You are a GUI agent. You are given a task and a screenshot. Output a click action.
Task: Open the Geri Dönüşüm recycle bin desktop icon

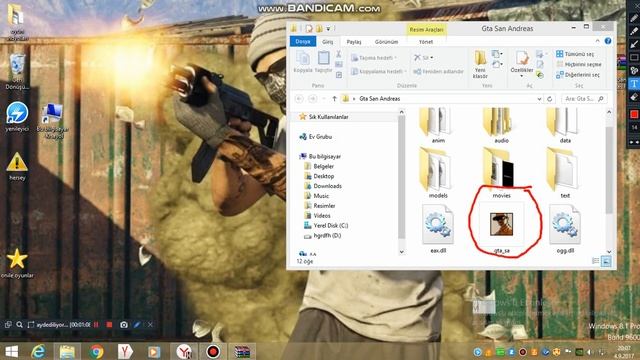[x=17, y=72]
